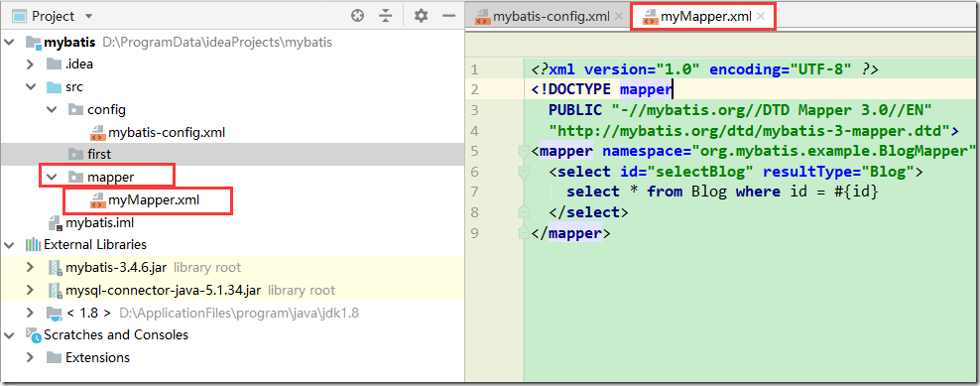Click the JDK 1.8 folder icon
Viewport: 980px width, 386px height.
54,313
